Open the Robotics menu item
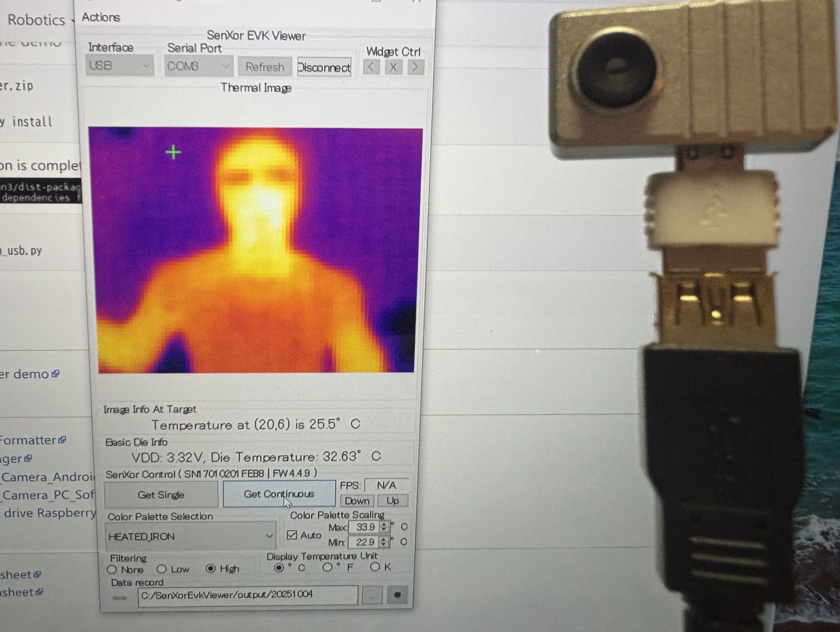This screenshot has height=632, width=840. (x=36, y=20)
